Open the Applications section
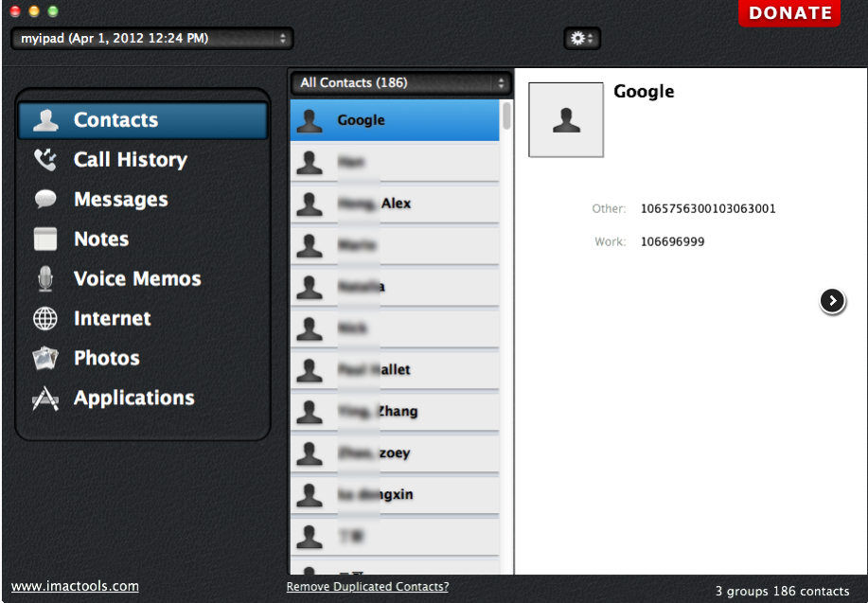This screenshot has height=603, width=868. pos(143,398)
